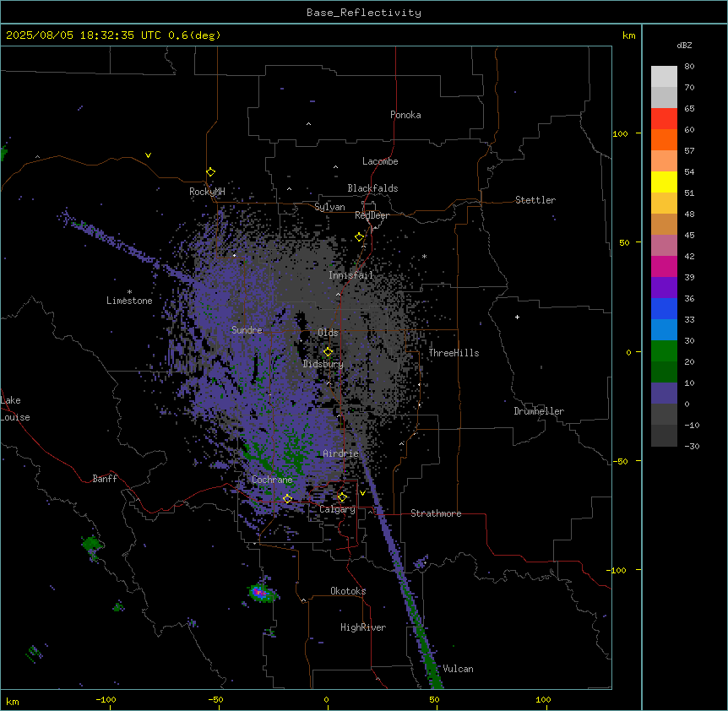Click the Ponoka city label
Viewport: 728px width, 711px height.
[405, 115]
